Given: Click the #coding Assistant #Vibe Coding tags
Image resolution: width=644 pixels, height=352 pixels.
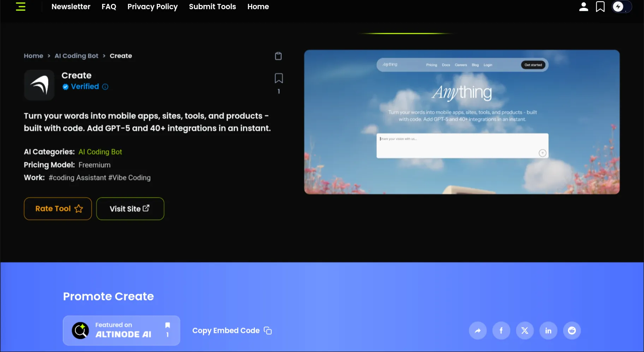Looking at the screenshot, I should coord(100,178).
